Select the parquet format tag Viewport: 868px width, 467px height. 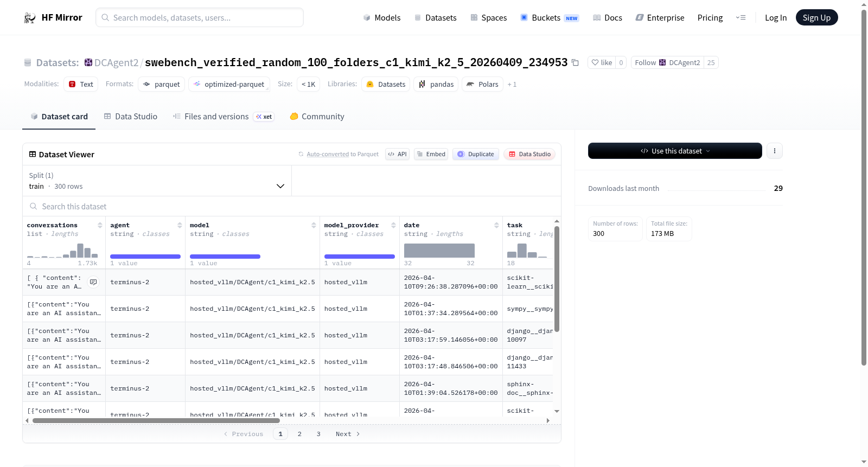click(162, 84)
